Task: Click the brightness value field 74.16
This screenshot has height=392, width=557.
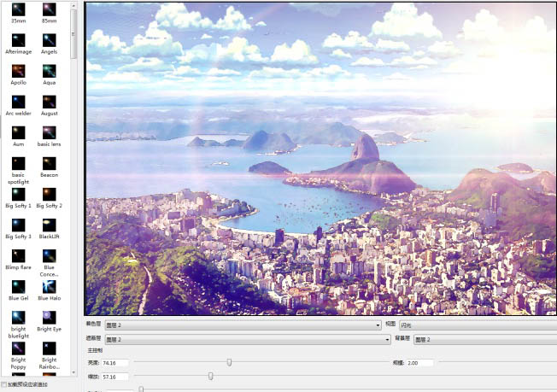Action: coord(114,363)
